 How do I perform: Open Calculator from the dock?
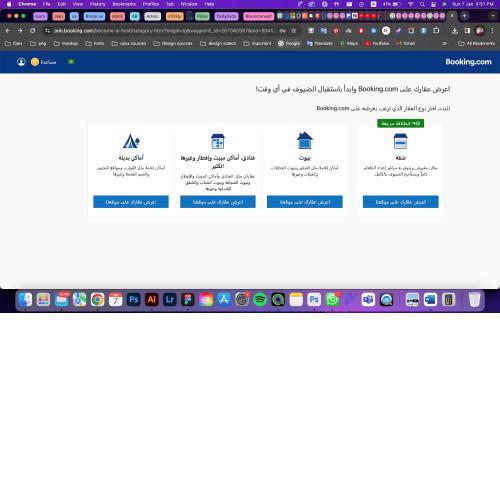[449, 300]
